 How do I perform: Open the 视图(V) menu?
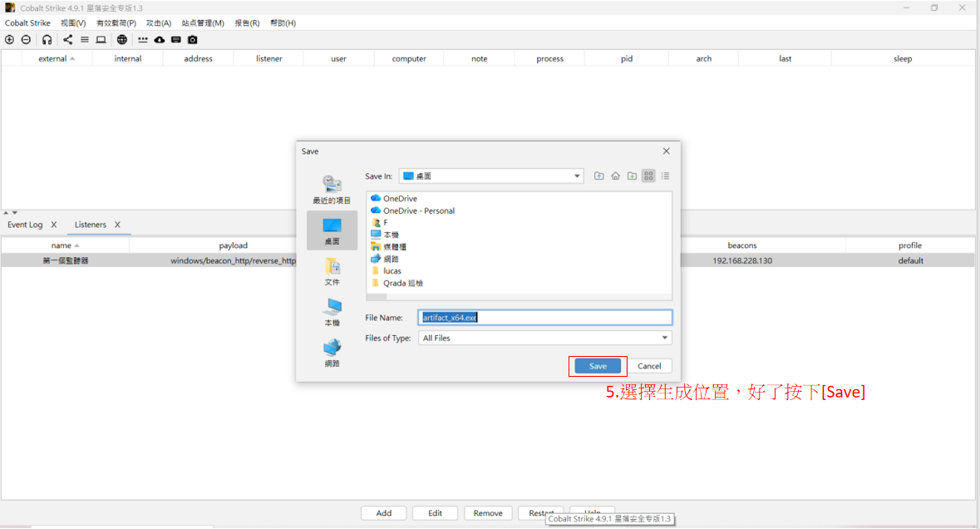pyautogui.click(x=73, y=23)
